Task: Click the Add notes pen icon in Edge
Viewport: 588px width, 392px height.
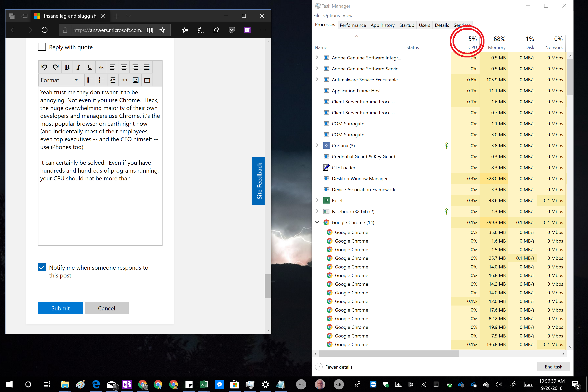Action: point(200,30)
